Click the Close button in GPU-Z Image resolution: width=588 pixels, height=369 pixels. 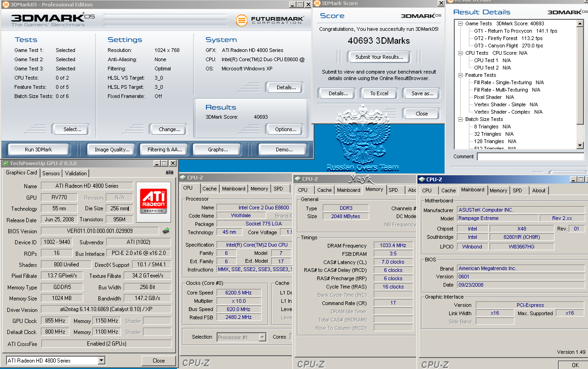coord(159,361)
